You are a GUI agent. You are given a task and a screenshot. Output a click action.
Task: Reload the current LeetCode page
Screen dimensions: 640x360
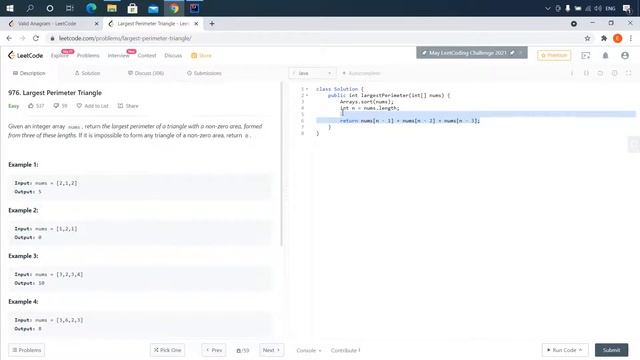36,38
